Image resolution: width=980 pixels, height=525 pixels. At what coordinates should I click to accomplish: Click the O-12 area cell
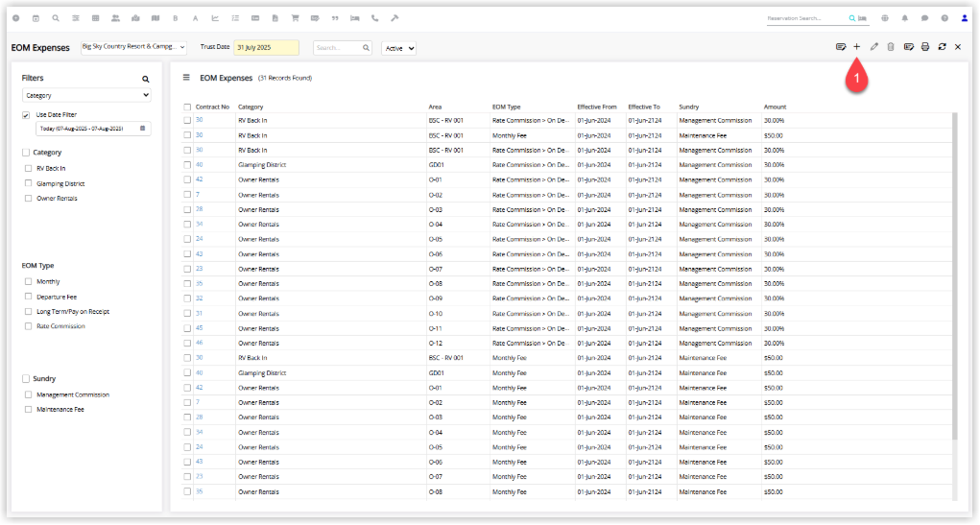coord(436,344)
